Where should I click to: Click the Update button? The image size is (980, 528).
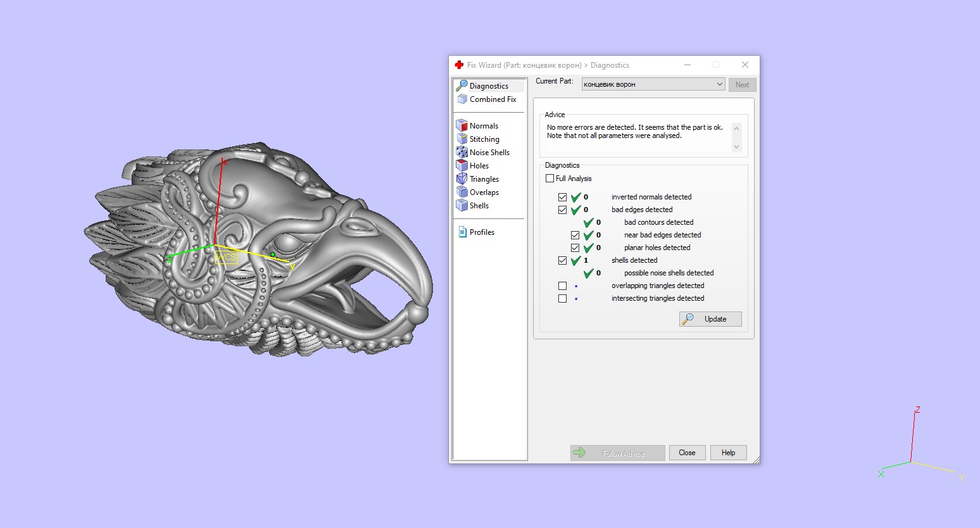coord(710,319)
